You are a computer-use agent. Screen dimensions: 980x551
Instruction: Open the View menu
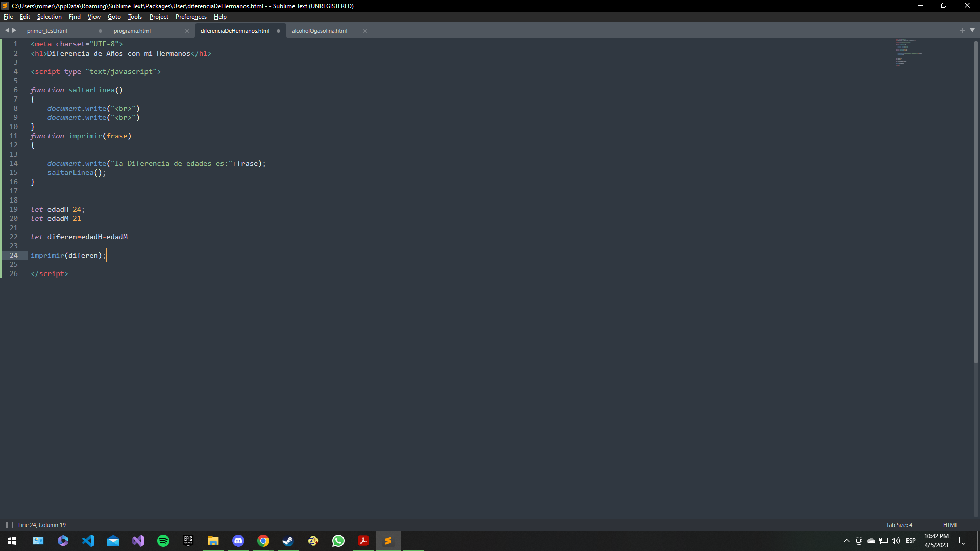pos(94,17)
